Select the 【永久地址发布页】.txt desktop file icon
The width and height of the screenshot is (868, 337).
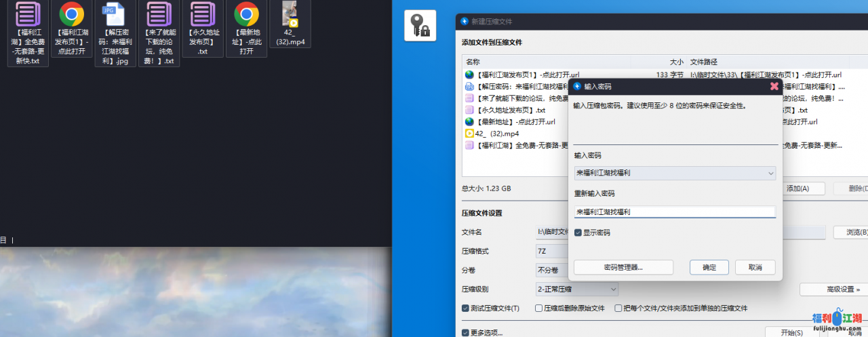click(202, 15)
